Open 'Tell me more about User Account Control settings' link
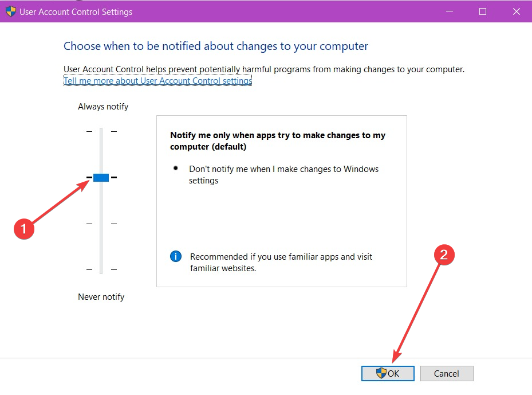Screen dimensions: 532x395 click(158, 80)
